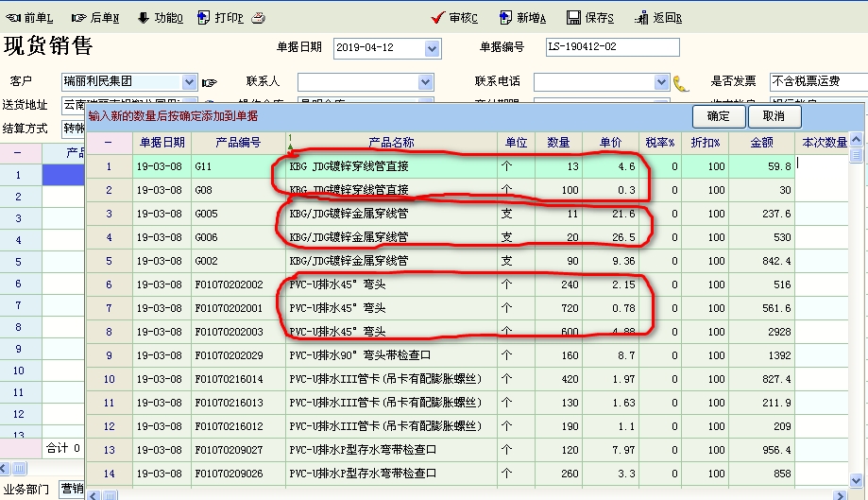Click the 单据编号 input field
The image size is (868, 500).
point(612,47)
